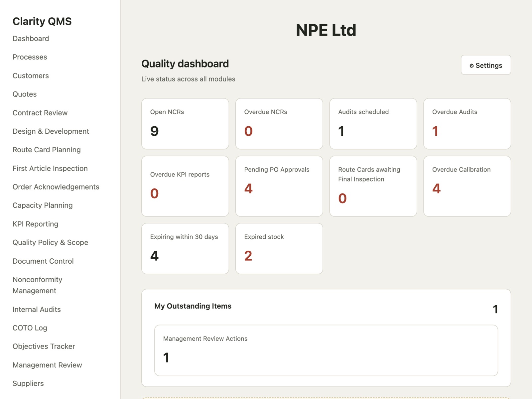
Task: Navigate to Design & Development
Action: coord(51,131)
